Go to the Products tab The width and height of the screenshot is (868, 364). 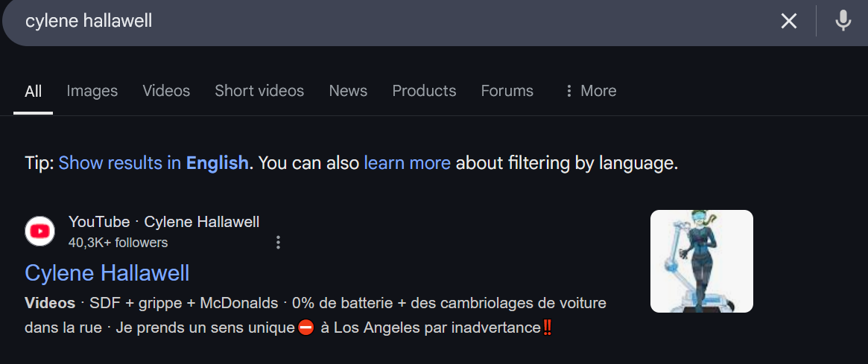click(424, 91)
